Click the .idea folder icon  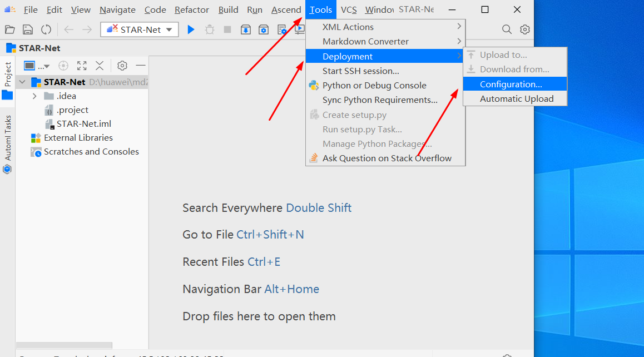pyautogui.click(x=49, y=96)
